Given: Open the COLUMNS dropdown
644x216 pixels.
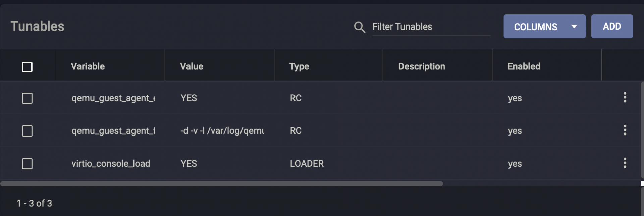Looking at the screenshot, I should point(536,26).
